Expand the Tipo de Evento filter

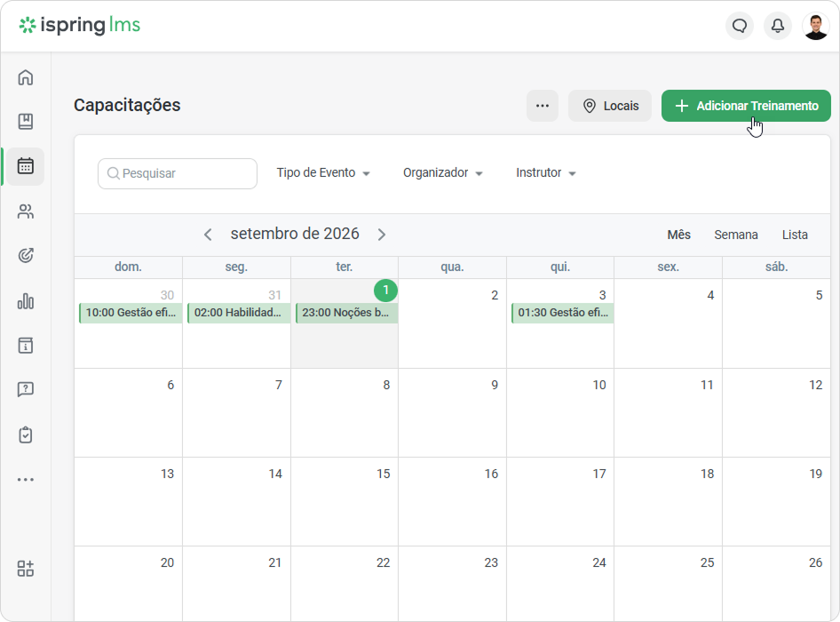(323, 172)
